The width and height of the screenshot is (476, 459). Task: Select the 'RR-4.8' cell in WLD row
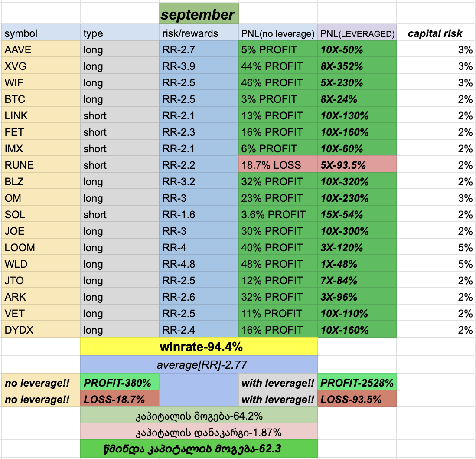pos(199,264)
